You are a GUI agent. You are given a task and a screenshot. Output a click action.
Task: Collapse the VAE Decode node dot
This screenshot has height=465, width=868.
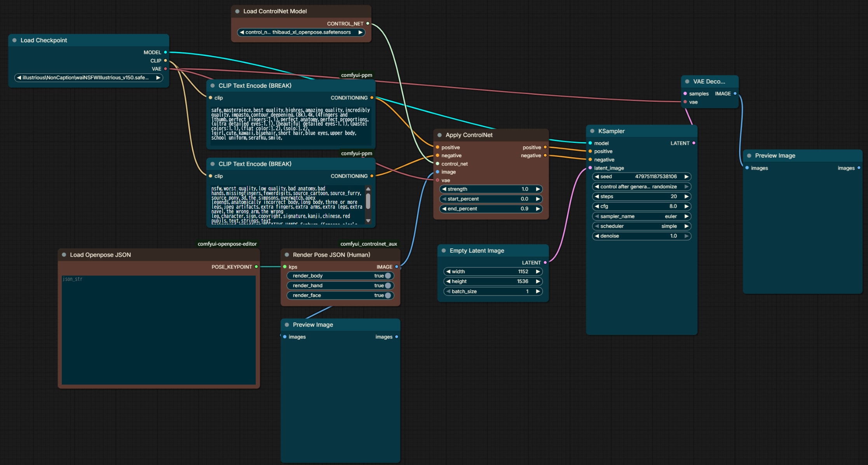point(687,82)
